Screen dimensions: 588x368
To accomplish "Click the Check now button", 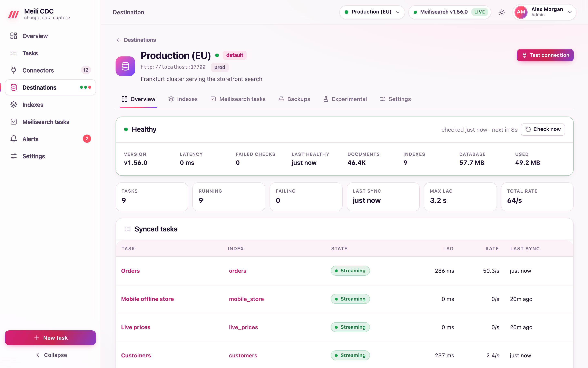I will coord(543,129).
